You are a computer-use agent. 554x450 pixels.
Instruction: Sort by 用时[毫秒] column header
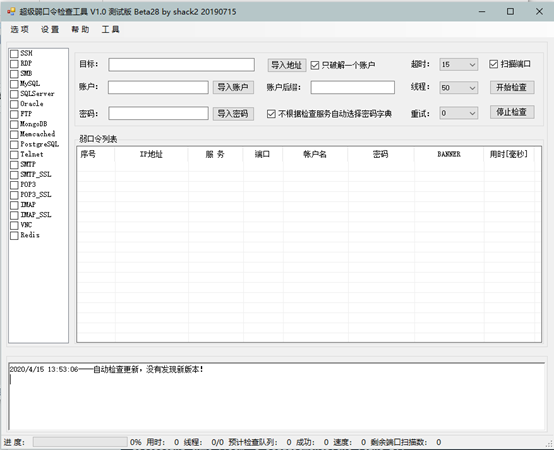pos(509,154)
